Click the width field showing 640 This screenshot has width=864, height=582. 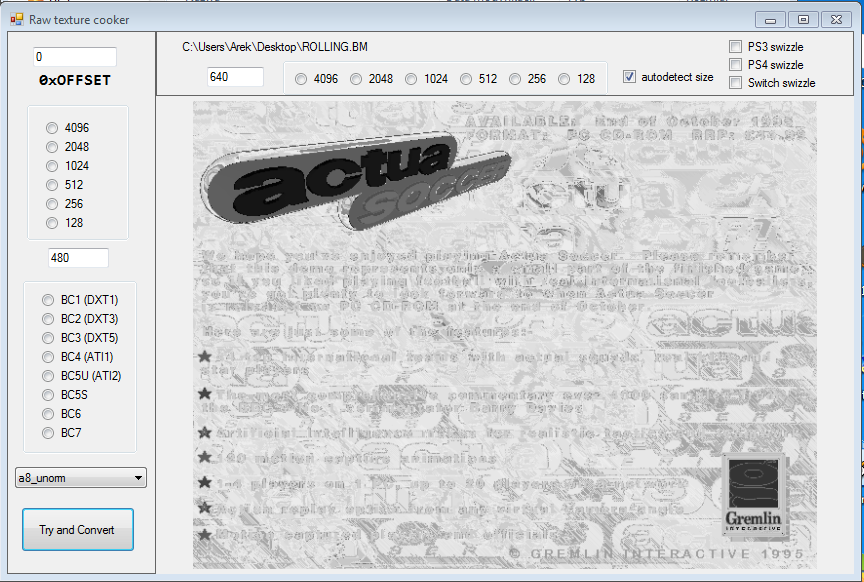point(235,77)
